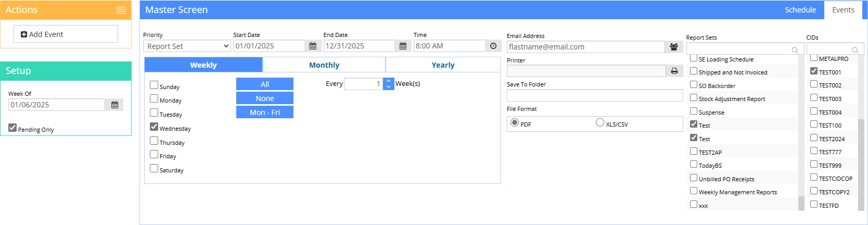
Task: Click the Mon - Fri button
Action: [x=265, y=112]
